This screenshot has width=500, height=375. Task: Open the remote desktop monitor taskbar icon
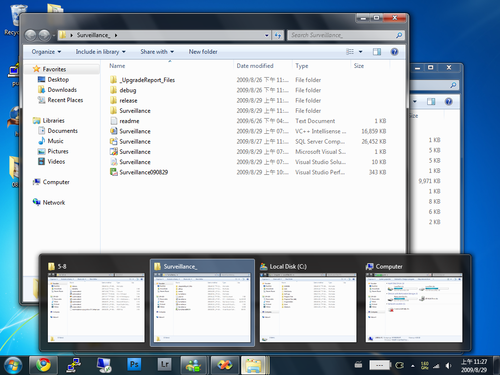pos(104,365)
